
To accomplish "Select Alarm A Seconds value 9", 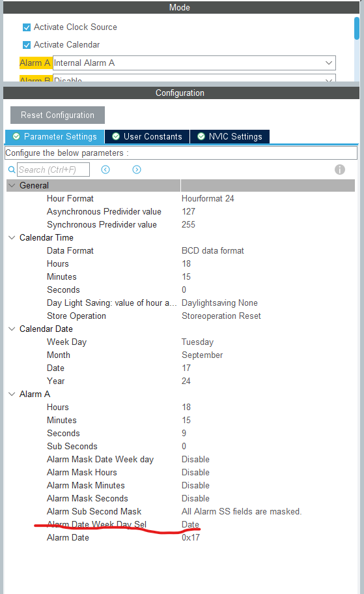I will pyautogui.click(x=184, y=434).
